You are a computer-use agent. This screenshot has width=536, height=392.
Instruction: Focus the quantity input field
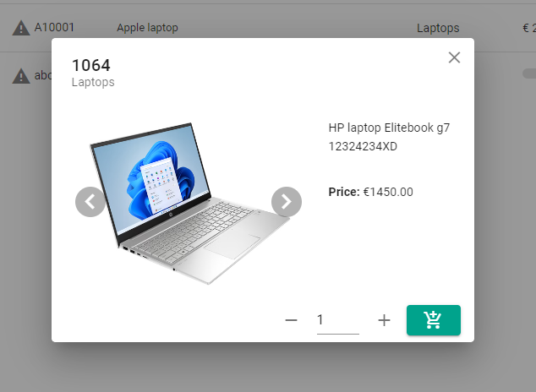(x=337, y=320)
